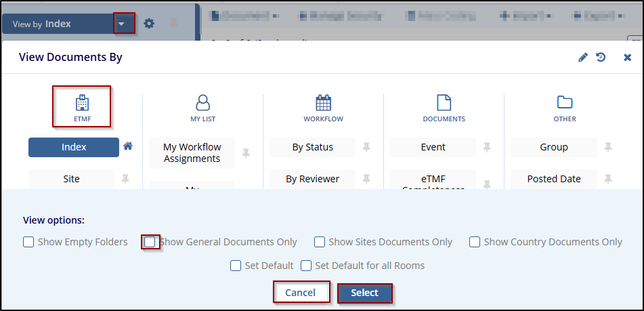644x311 pixels.
Task: Click the Workflow calendar icon
Action: [x=323, y=103]
